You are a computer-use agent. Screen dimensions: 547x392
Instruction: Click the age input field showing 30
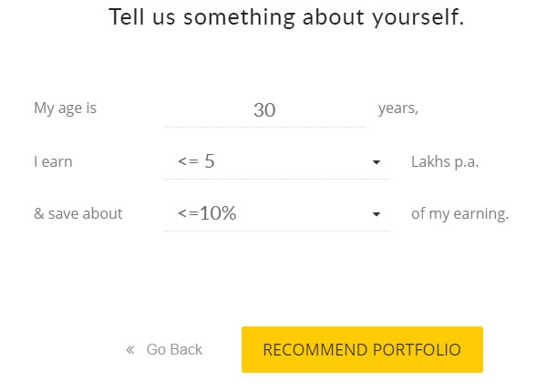point(264,110)
